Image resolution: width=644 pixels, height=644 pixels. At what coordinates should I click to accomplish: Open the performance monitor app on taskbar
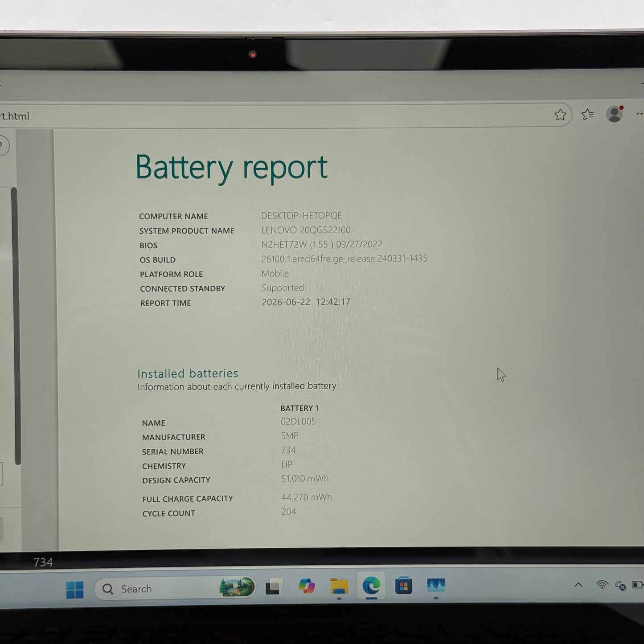click(435, 585)
